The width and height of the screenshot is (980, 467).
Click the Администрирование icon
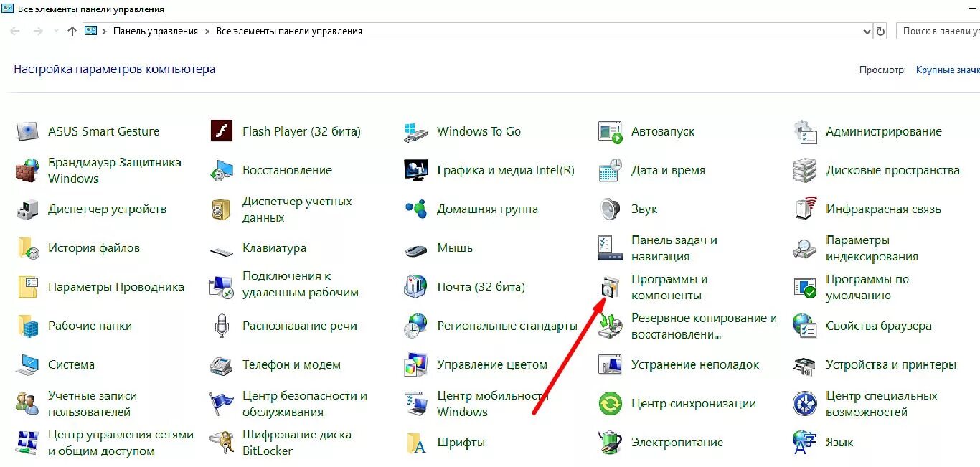805,131
